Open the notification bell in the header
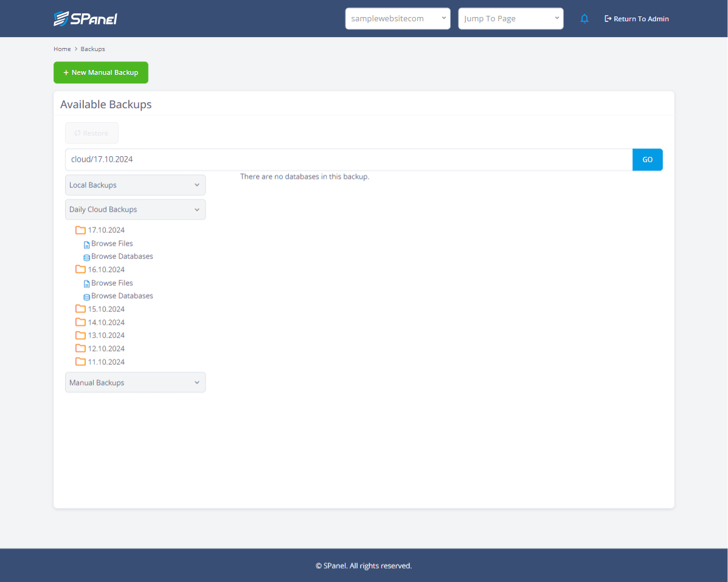The image size is (728, 582). click(584, 18)
